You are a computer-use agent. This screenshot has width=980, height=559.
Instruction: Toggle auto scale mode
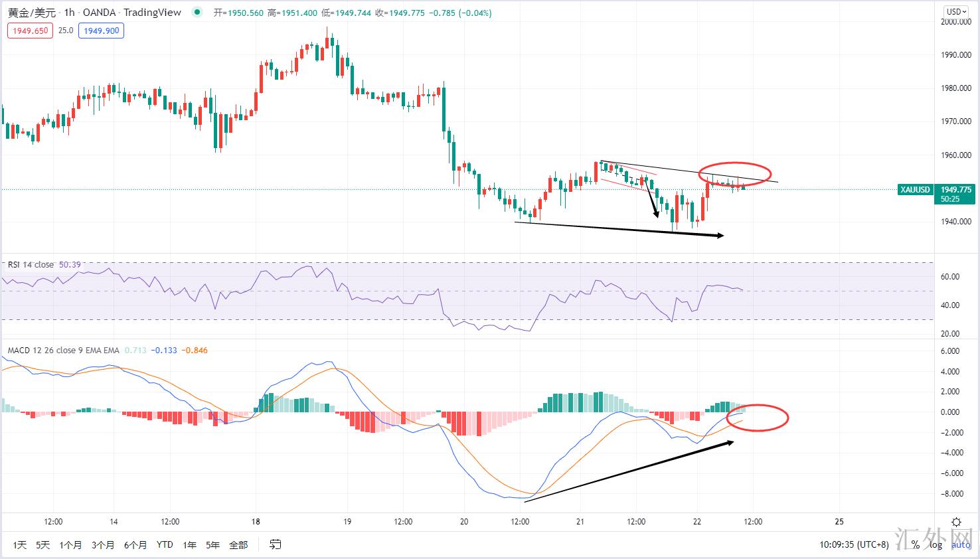click(960, 544)
